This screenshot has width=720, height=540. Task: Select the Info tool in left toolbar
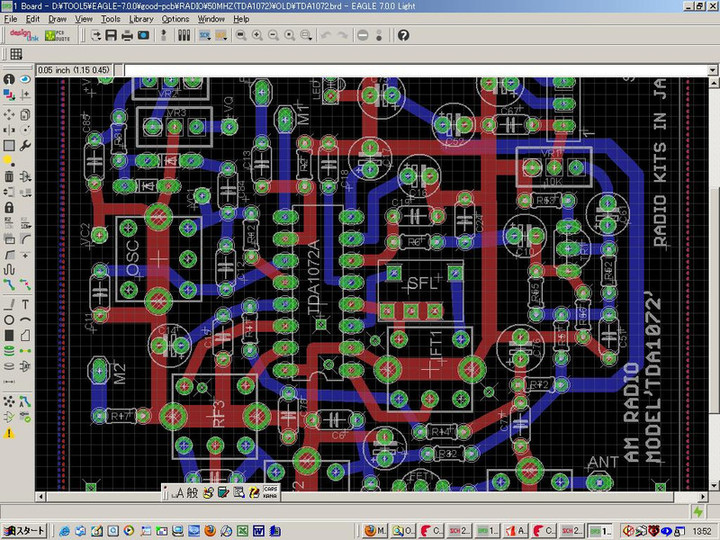[9, 79]
